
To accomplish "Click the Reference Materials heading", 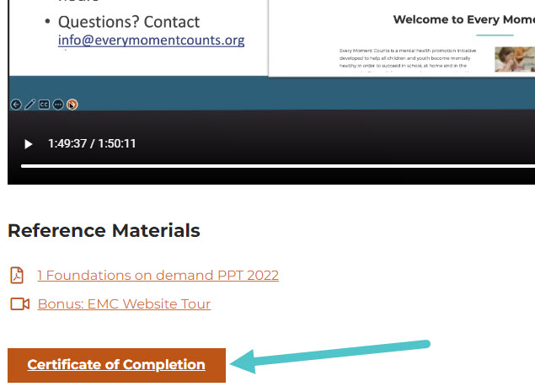I will tap(104, 230).
